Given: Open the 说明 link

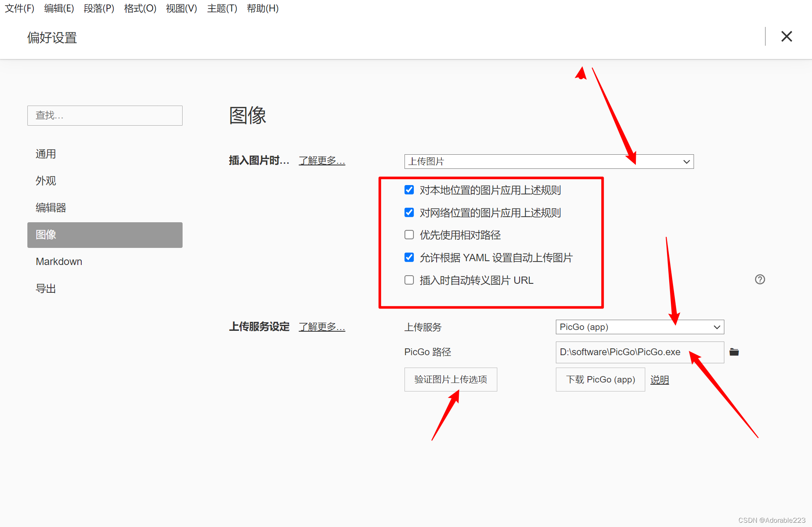Looking at the screenshot, I should 659,380.
